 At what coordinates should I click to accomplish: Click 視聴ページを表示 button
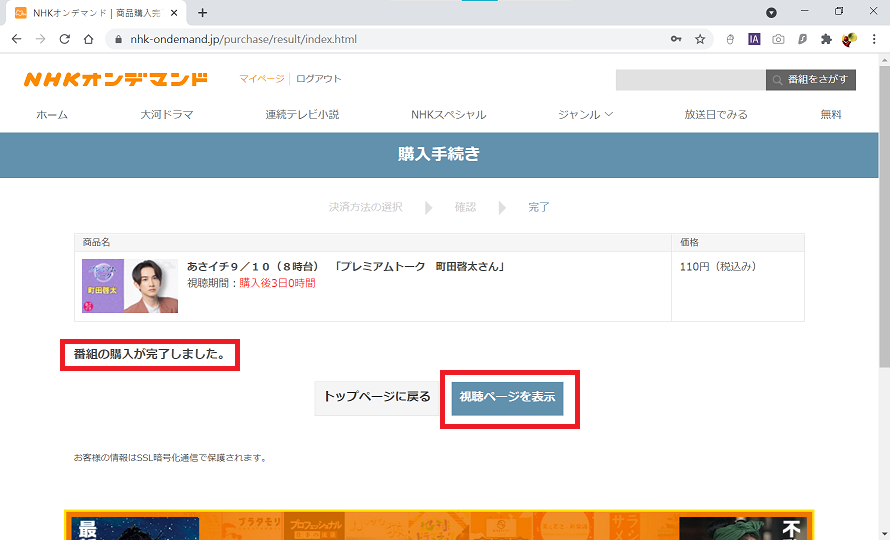pyautogui.click(x=507, y=397)
